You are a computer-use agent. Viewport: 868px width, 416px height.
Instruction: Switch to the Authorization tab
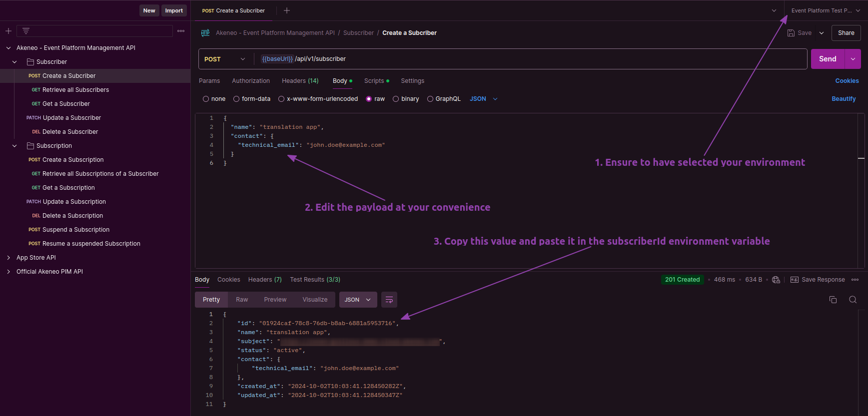(250, 81)
